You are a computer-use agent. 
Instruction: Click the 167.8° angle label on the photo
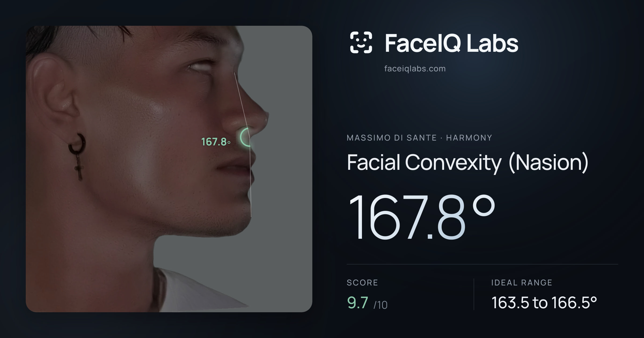[x=216, y=142]
